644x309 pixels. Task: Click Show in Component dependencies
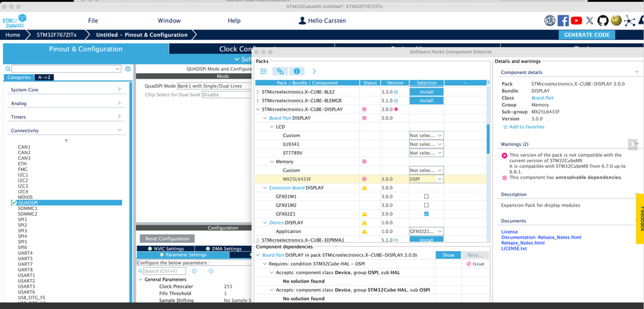(449, 255)
